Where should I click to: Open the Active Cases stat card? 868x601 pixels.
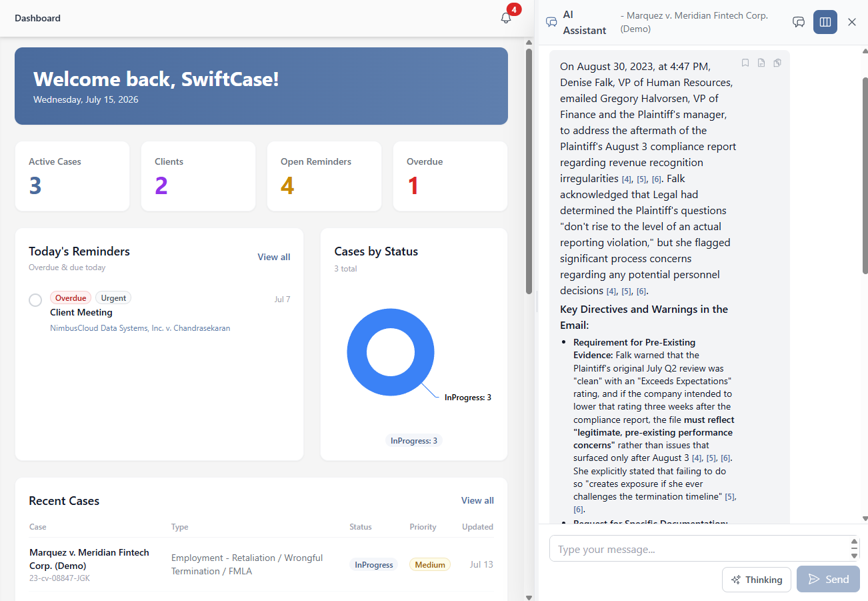point(72,176)
